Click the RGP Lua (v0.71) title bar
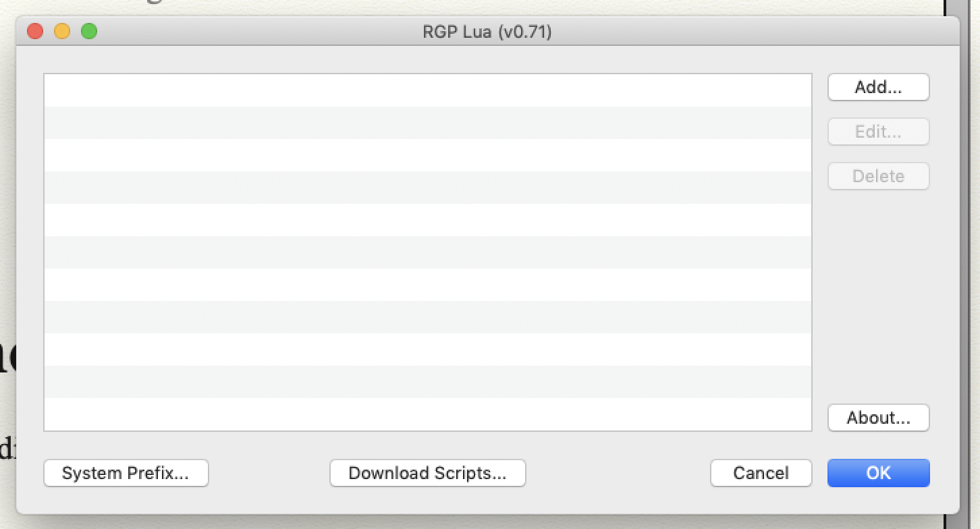 point(487,31)
